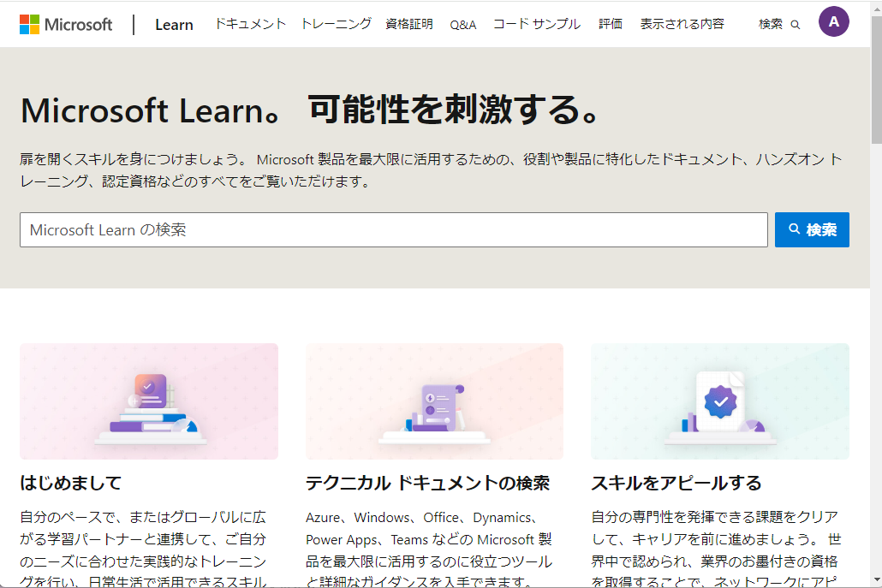Open the ドキュメント menu item
The height and width of the screenshot is (588, 882).
pos(250,24)
